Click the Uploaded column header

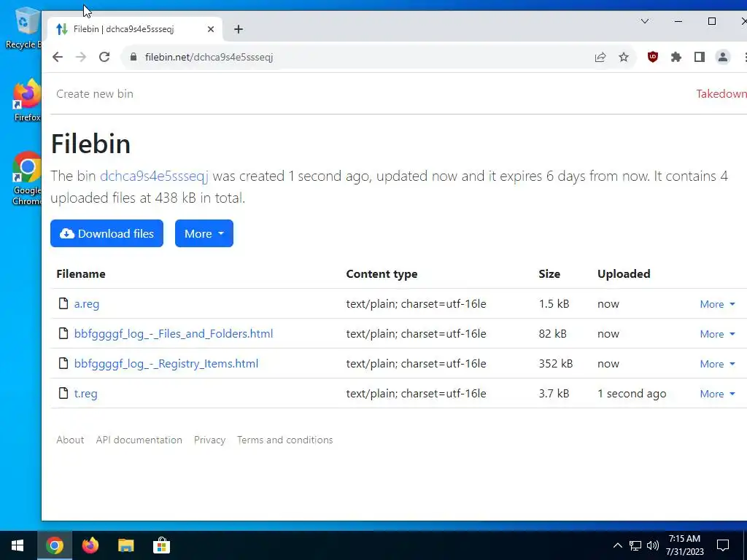[624, 274]
